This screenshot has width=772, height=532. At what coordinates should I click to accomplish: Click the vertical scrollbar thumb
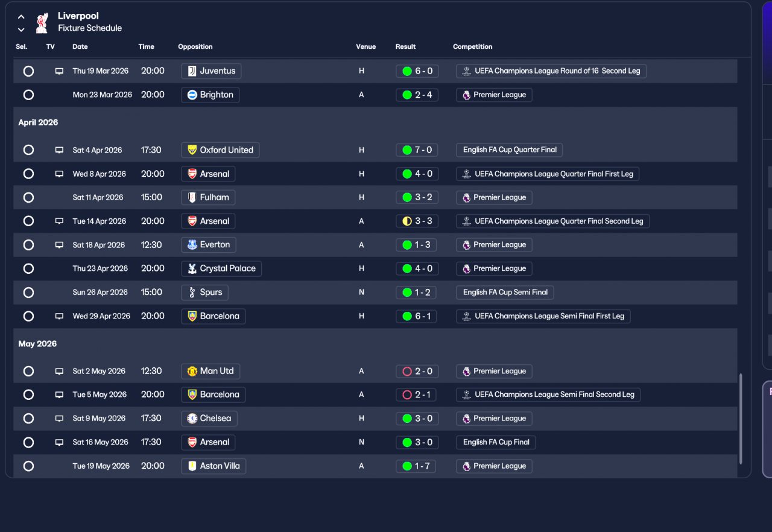pyautogui.click(x=741, y=419)
